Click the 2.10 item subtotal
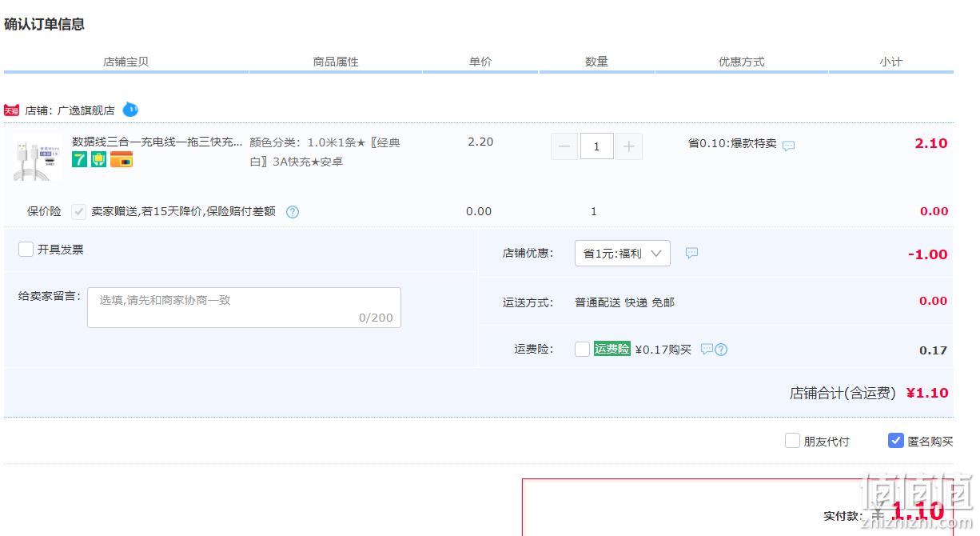Viewport: 980px width, 536px height. coord(931,143)
